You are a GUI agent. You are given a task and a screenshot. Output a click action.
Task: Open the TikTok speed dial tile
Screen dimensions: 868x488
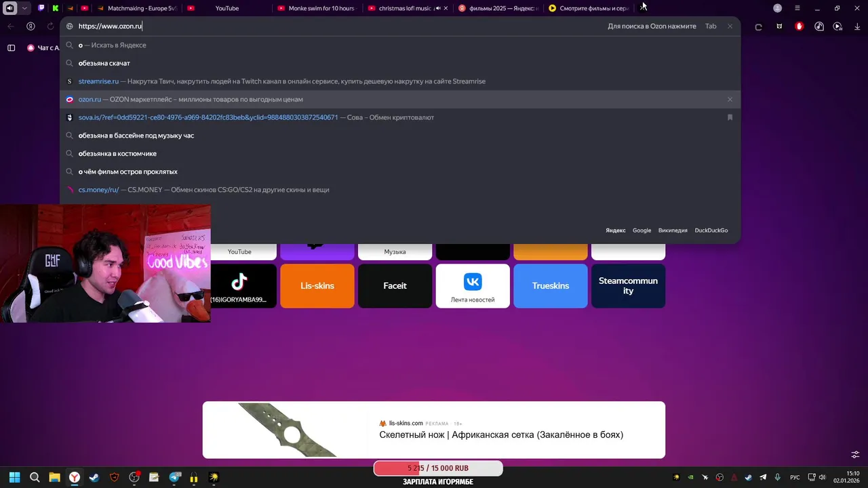pyautogui.click(x=239, y=285)
